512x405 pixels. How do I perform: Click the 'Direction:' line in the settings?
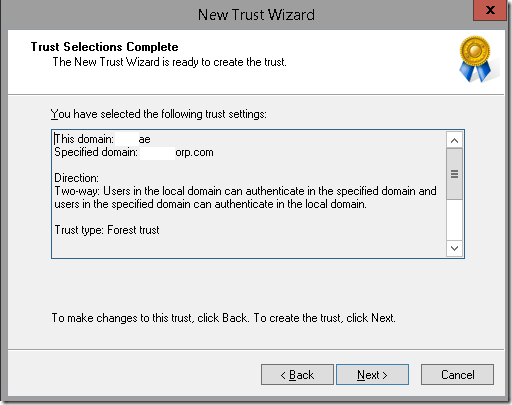pos(76,178)
